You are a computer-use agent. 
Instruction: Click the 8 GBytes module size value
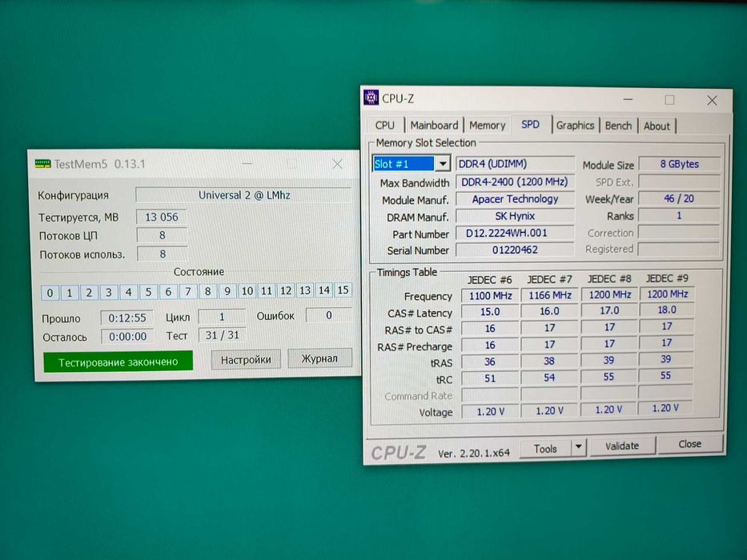point(679,164)
